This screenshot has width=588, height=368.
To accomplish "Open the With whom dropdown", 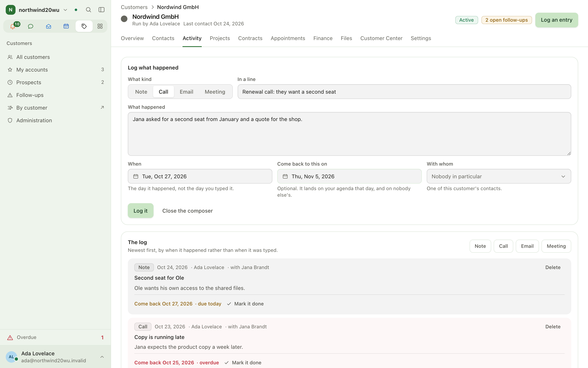I will pos(499,176).
